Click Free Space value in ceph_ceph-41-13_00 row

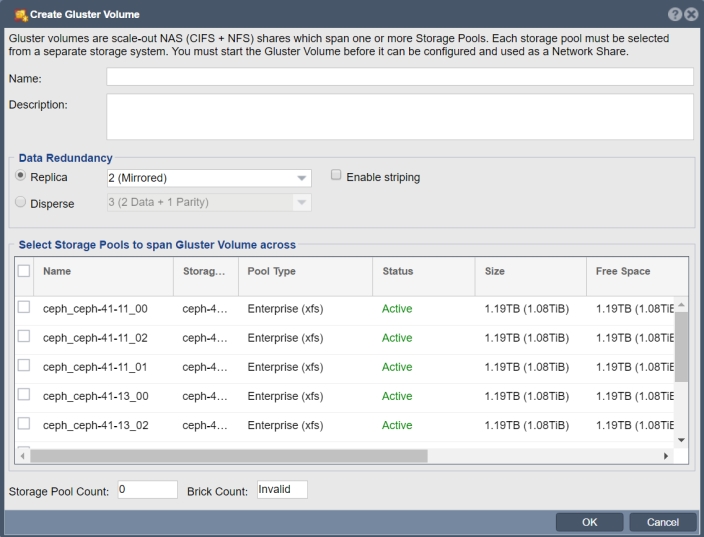tap(635, 396)
